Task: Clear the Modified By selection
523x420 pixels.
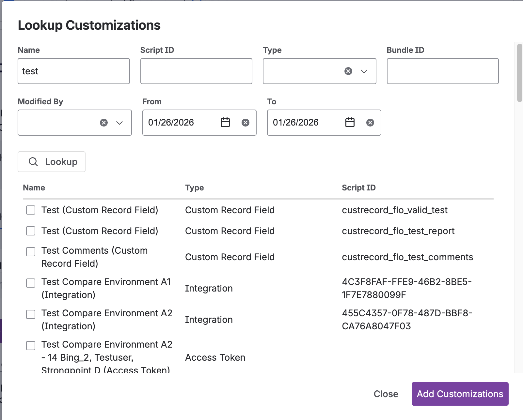Action: click(x=103, y=123)
